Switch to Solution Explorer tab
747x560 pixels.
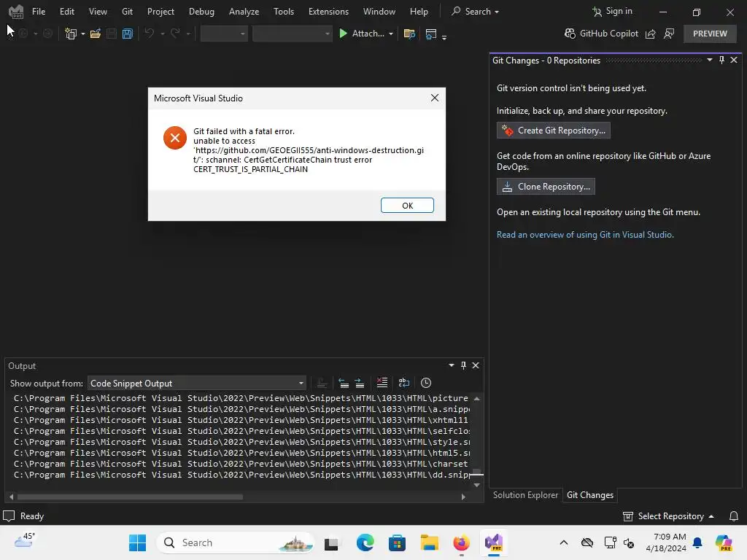click(525, 495)
